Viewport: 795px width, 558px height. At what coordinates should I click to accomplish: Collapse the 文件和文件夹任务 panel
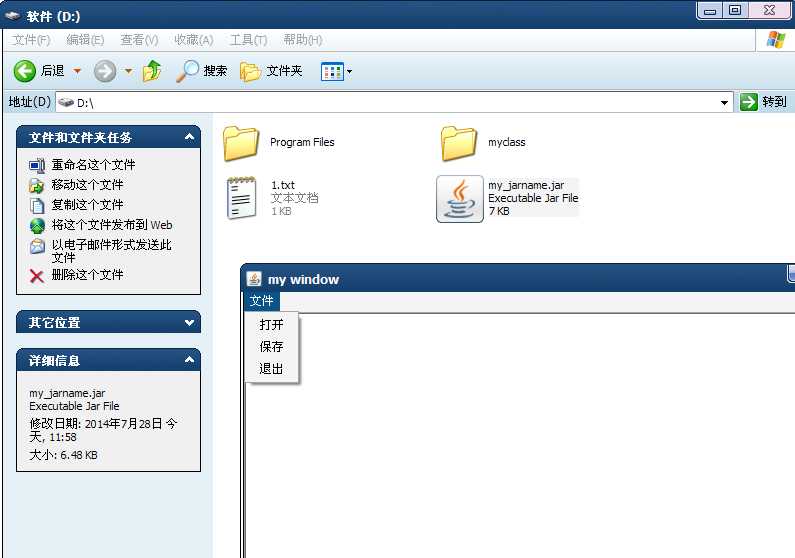(189, 137)
